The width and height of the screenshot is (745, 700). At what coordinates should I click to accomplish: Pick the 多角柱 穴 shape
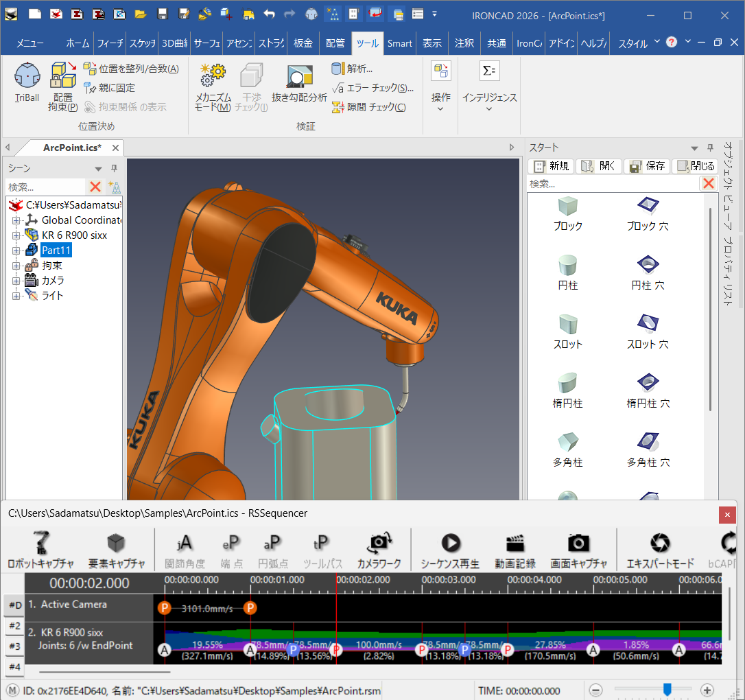648,450
